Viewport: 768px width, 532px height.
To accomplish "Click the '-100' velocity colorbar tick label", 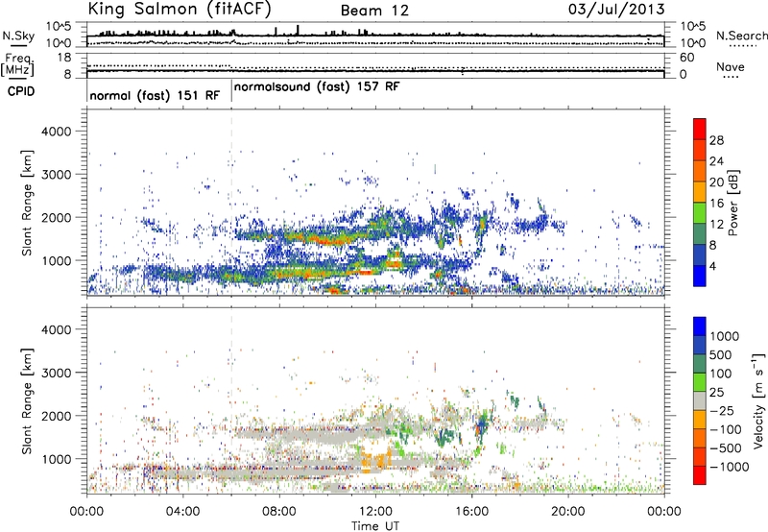I will point(726,429).
